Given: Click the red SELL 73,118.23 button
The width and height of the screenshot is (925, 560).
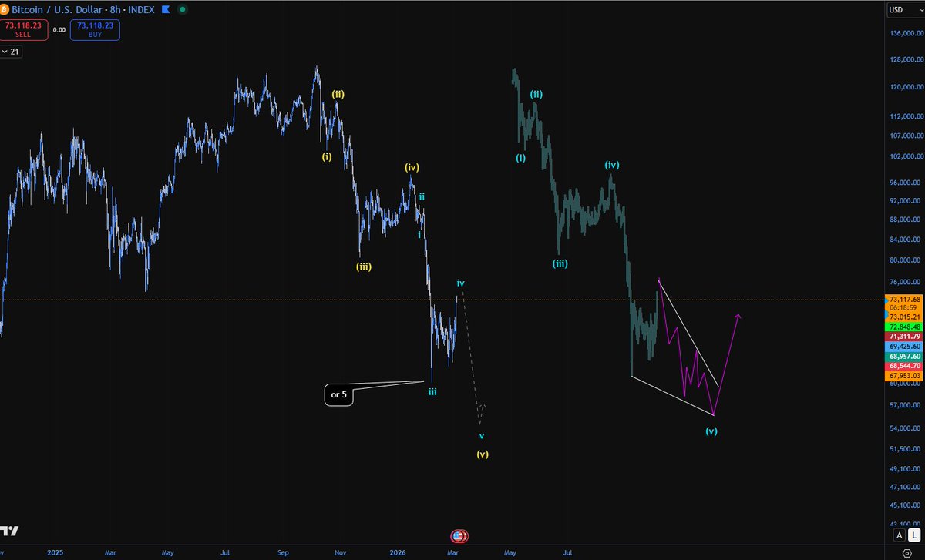Looking at the screenshot, I should point(24,30).
